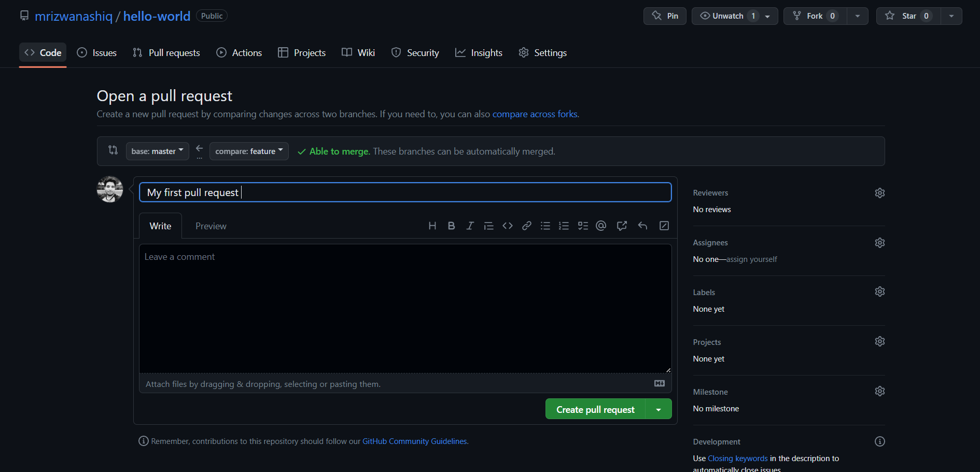Apply italic formatting in editor toolbar
Viewport: 980px width, 472px height.
click(470, 226)
